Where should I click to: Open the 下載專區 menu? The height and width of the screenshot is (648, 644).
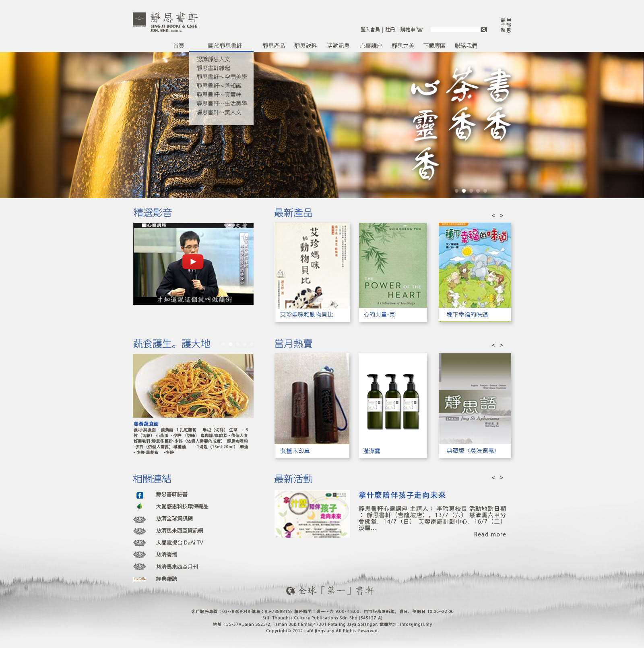pos(434,46)
